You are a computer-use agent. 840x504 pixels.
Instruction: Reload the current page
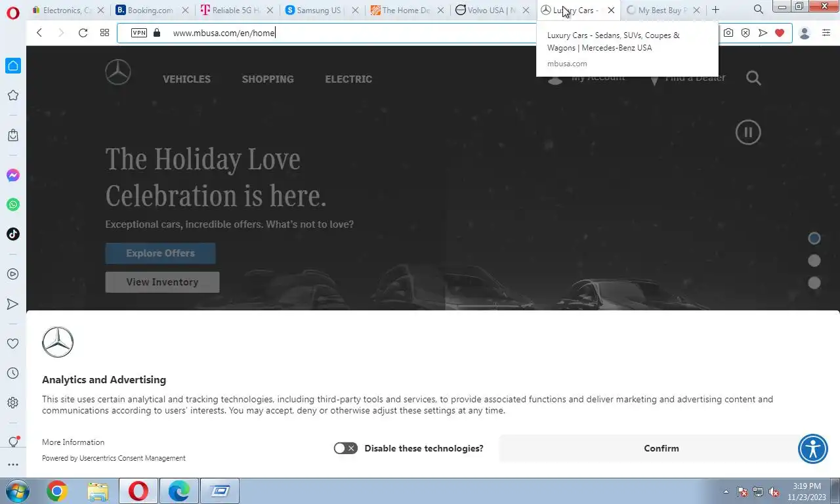coord(83,33)
